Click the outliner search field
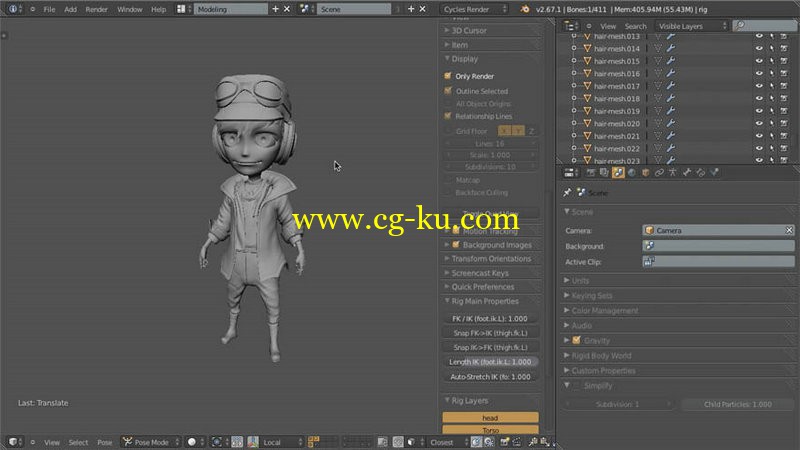Screen dimensions: 800x450 (x=764, y=26)
